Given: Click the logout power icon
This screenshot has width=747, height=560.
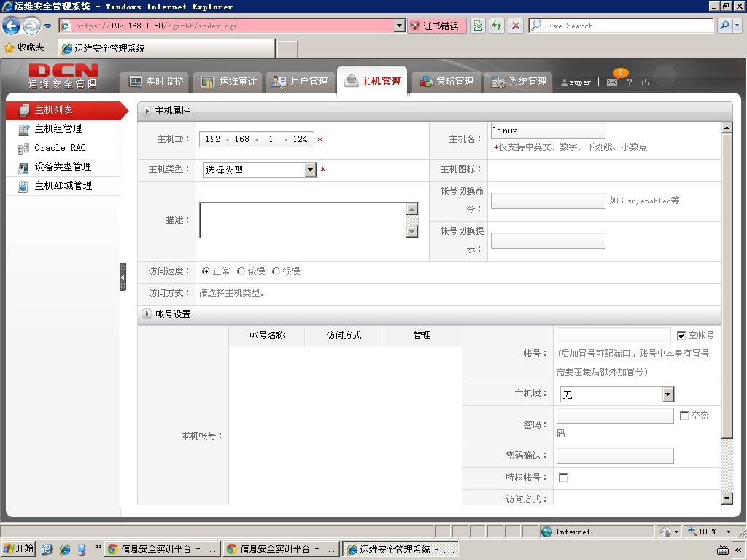Looking at the screenshot, I should [646, 82].
